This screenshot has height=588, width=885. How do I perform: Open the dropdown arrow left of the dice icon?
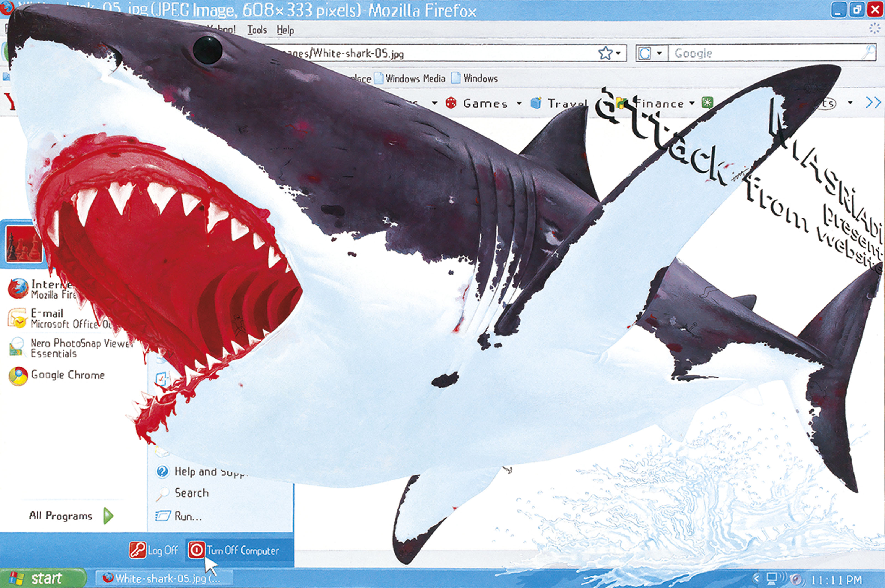(x=434, y=103)
